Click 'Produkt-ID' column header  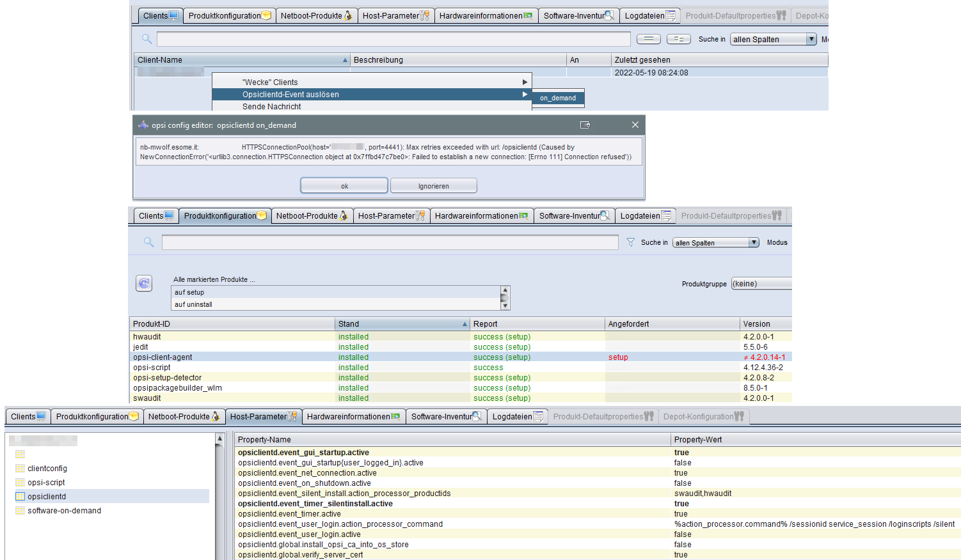coord(232,324)
